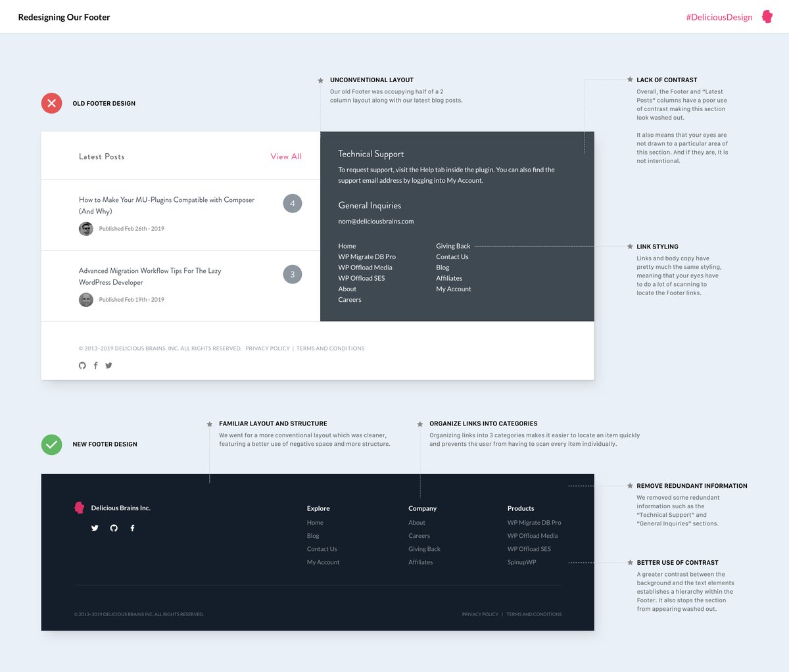Image resolution: width=789 pixels, height=672 pixels.
Task: Click the Products column heading
Action: click(521, 508)
